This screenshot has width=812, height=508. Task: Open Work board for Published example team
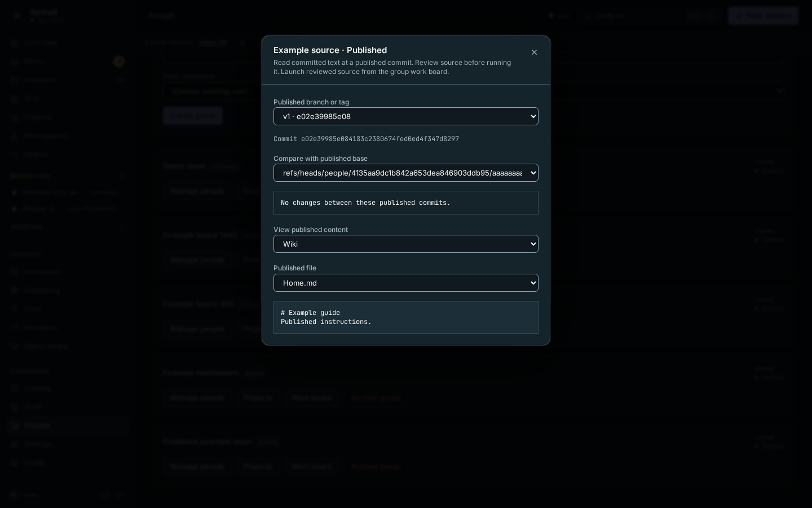(312, 466)
